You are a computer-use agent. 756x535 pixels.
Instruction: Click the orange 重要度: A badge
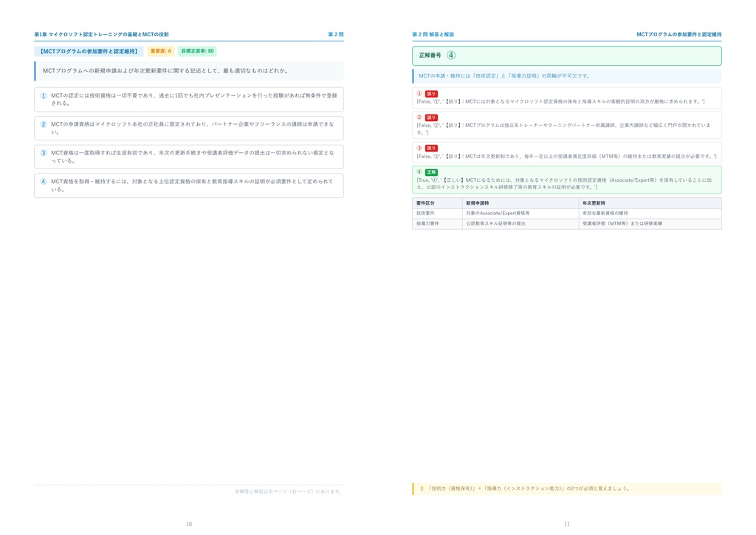click(x=161, y=51)
